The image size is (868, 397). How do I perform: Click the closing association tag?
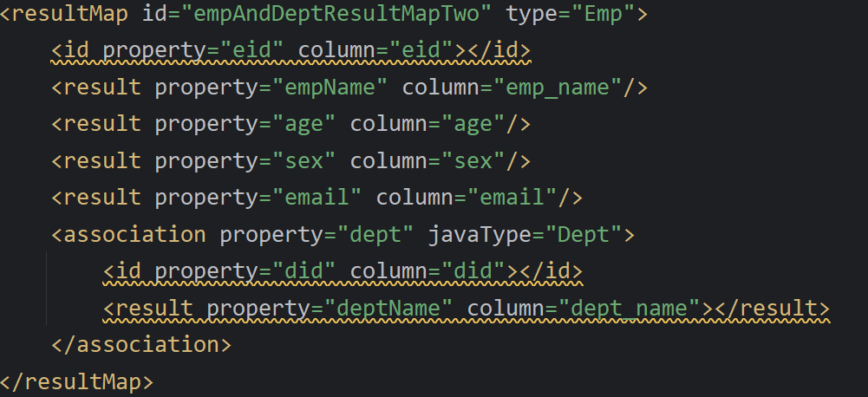coord(141,344)
